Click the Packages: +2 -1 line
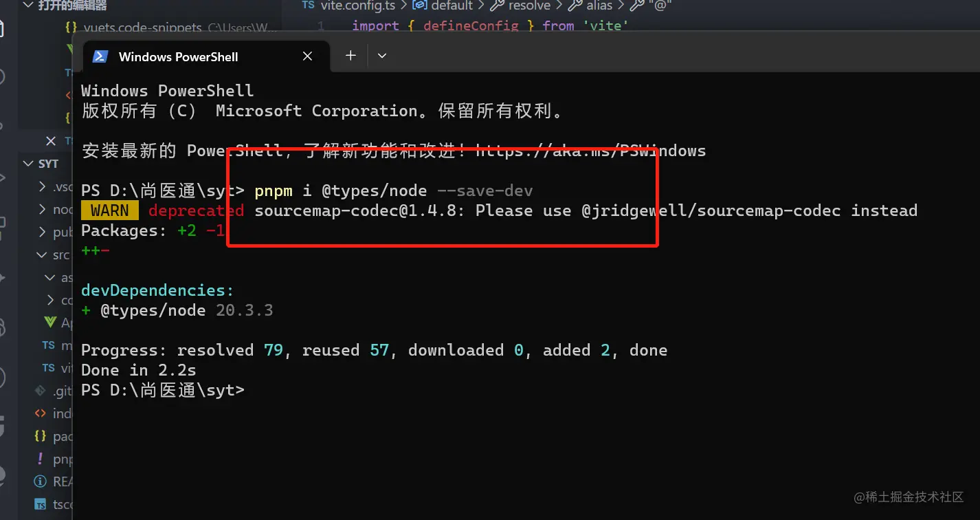980x520 pixels. (153, 230)
